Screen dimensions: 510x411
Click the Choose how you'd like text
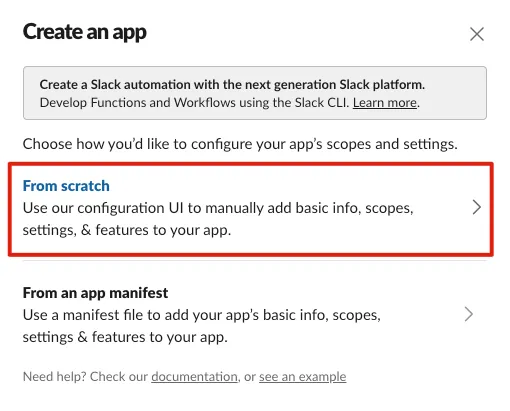click(240, 144)
